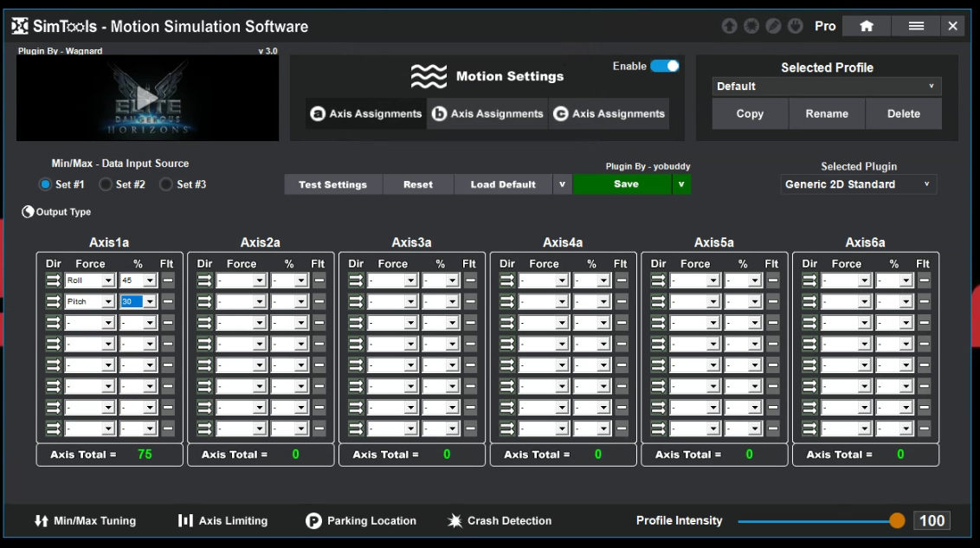This screenshot has height=548, width=980.
Task: Open the Generic 2D Standard plugin dropdown
Action: click(x=857, y=184)
